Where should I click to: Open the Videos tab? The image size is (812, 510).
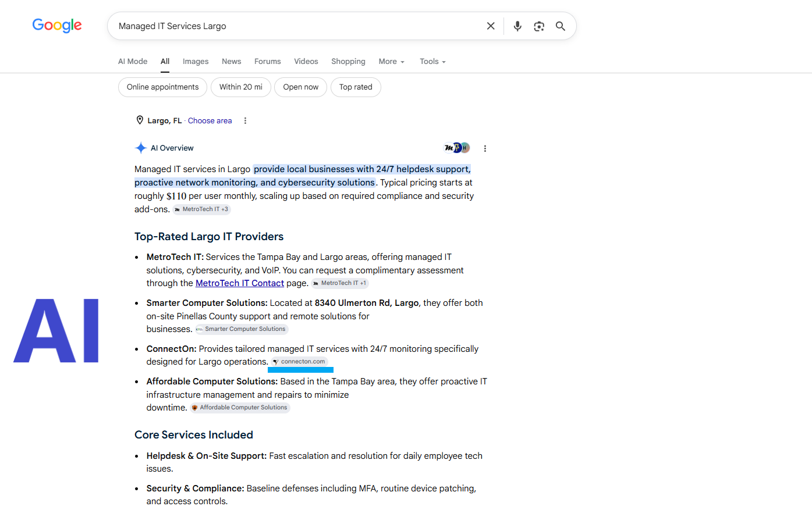pyautogui.click(x=306, y=62)
